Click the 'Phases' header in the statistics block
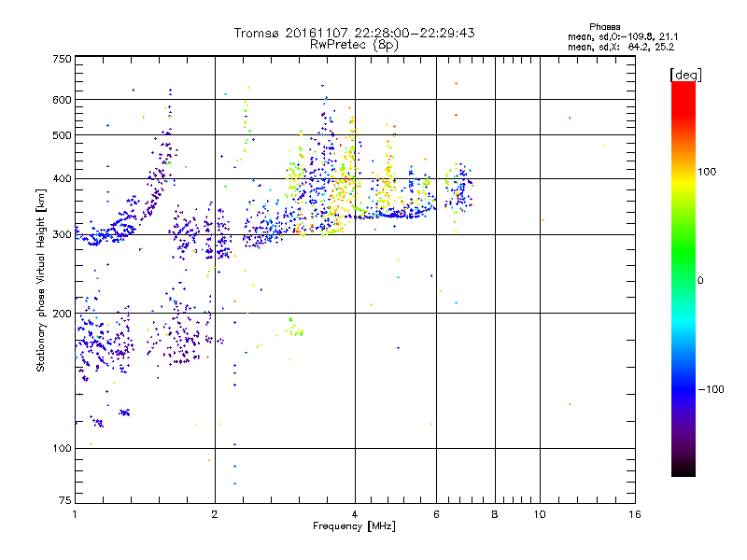747x560 pixels. [604, 27]
